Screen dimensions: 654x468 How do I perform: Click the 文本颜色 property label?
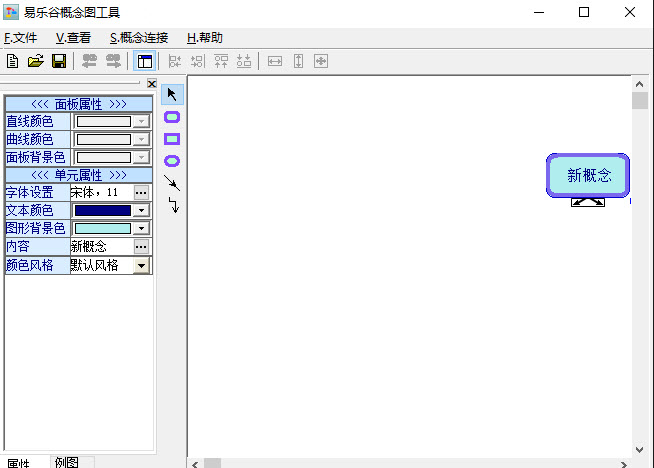pos(38,210)
